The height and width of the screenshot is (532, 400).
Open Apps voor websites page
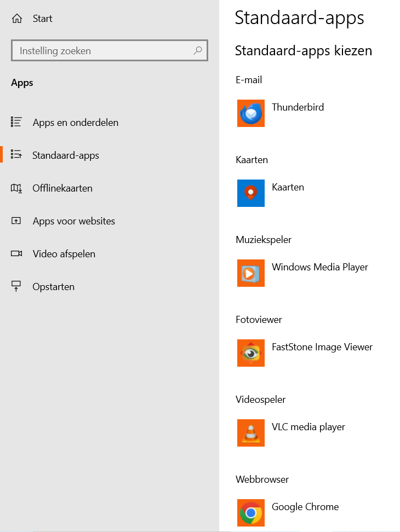[x=73, y=221]
